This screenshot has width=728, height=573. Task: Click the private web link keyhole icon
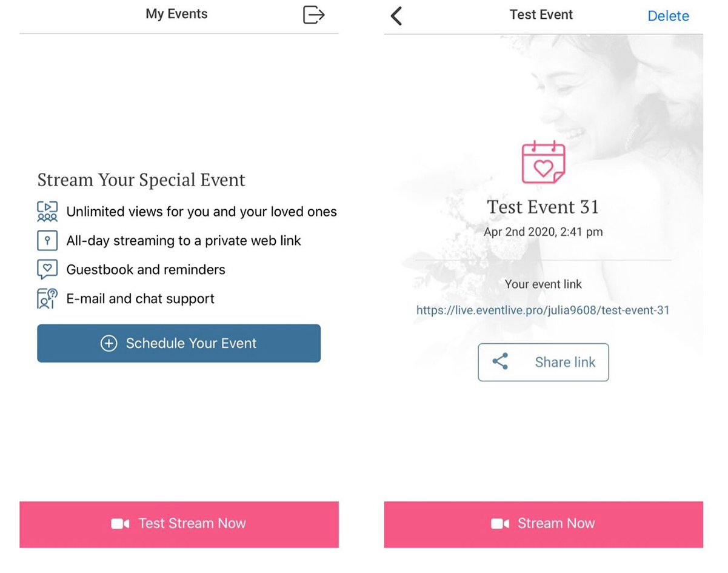point(47,241)
